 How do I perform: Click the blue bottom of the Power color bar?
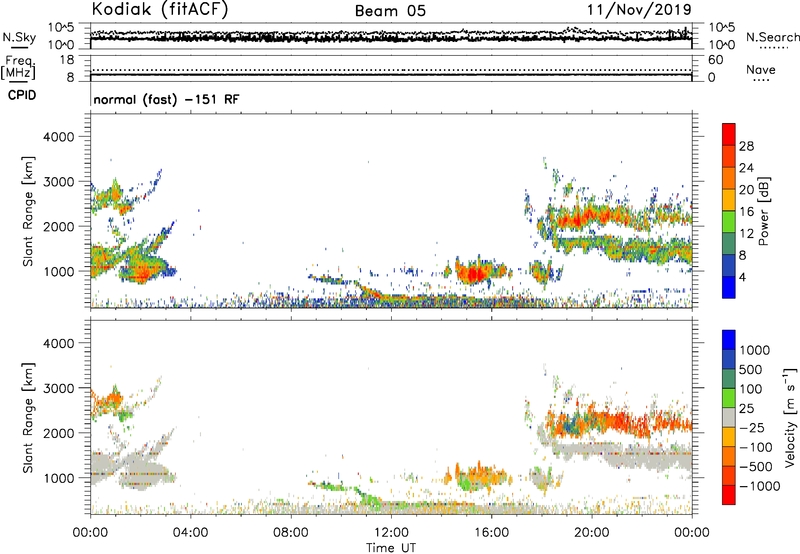[729, 287]
